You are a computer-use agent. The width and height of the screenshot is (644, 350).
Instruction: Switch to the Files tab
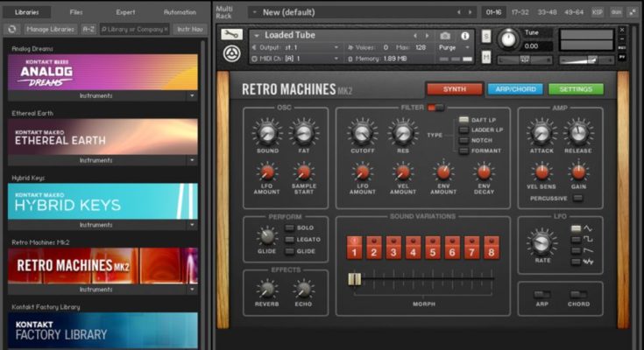tap(76, 12)
